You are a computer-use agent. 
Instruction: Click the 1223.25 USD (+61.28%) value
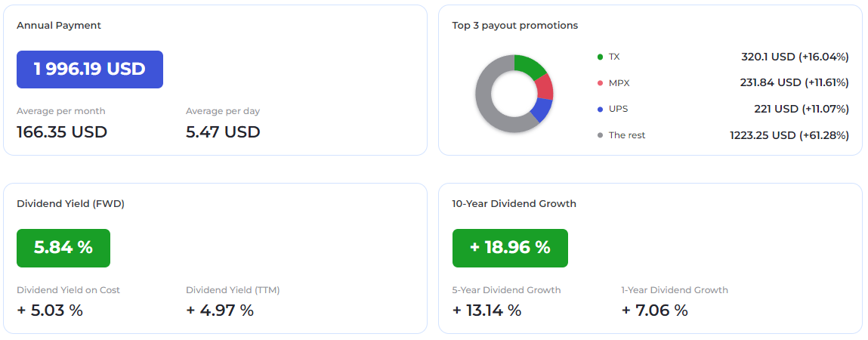[789, 135]
